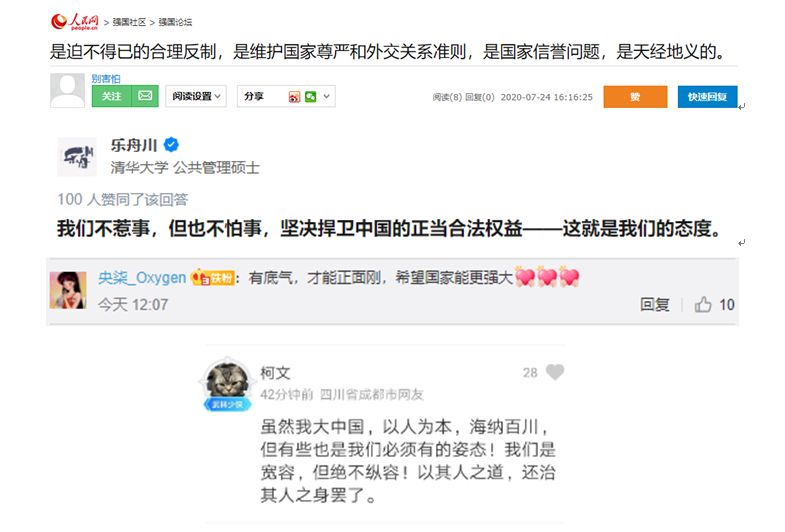The height and width of the screenshot is (532, 785).
Task: Open the 别害怕 user profile link
Action: pyautogui.click(x=106, y=79)
